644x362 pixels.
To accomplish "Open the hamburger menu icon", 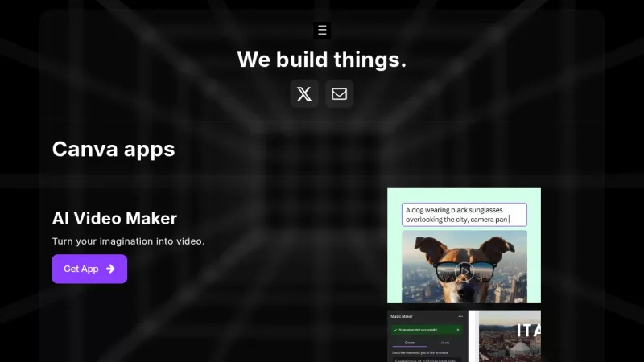I will click(322, 30).
